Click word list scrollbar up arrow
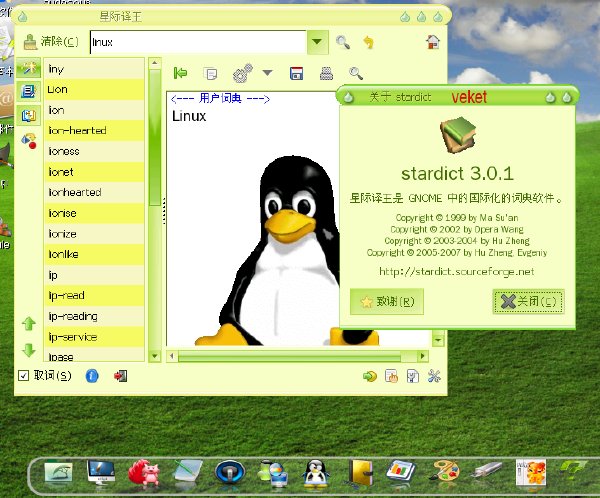Viewport: 600px width, 498px height. [x=155, y=62]
